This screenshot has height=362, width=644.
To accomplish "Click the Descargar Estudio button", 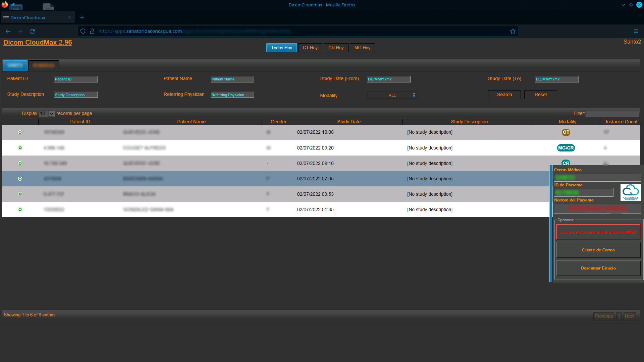I will (598, 268).
